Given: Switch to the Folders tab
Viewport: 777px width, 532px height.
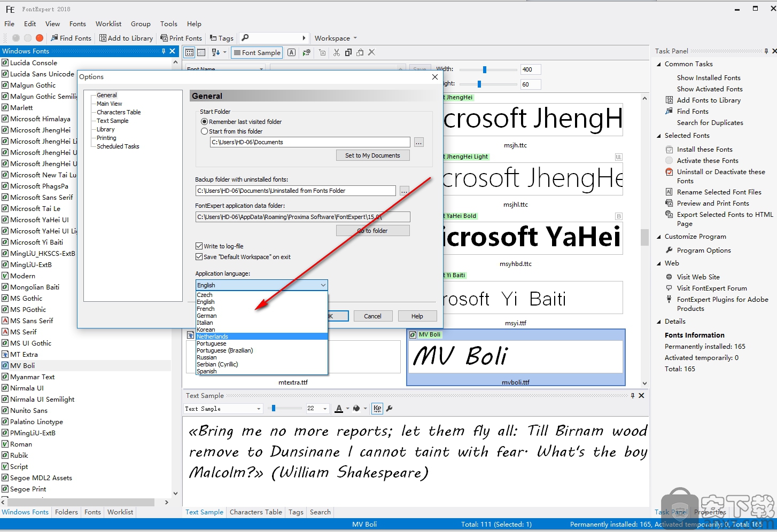Looking at the screenshot, I should click(x=66, y=512).
